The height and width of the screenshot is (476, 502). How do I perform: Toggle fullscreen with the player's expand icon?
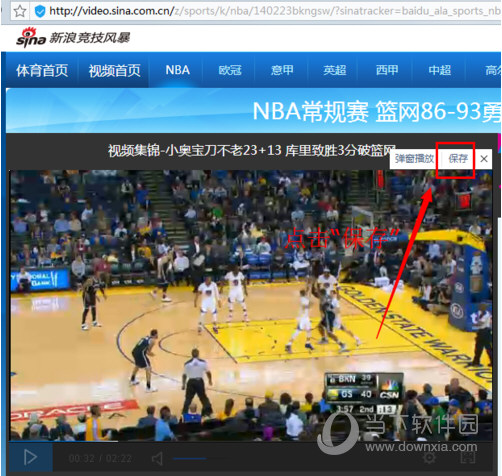[x=468, y=457]
